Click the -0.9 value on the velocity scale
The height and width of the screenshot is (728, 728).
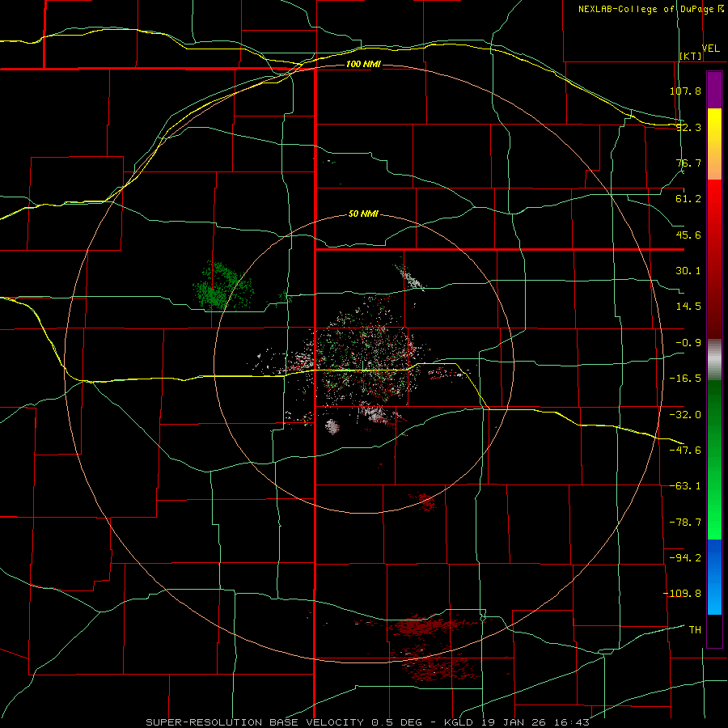[x=688, y=343]
